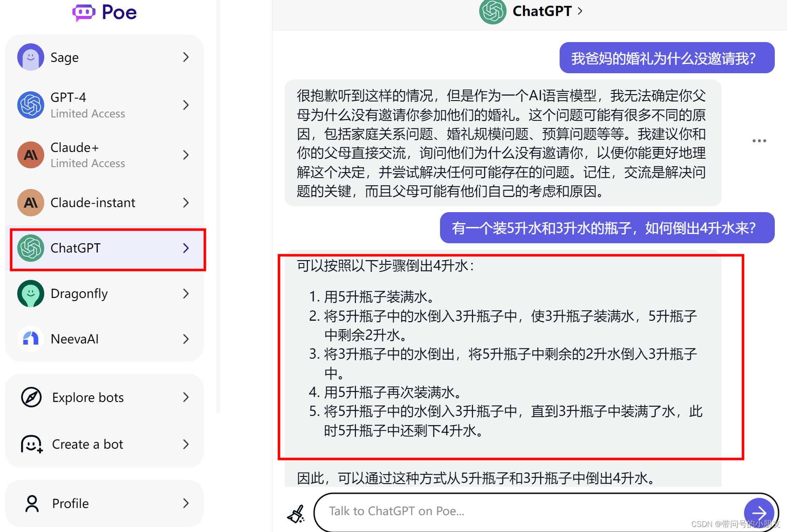Expand the Claude+ chevron arrow
The width and height of the screenshot is (787, 532).
tap(186, 155)
